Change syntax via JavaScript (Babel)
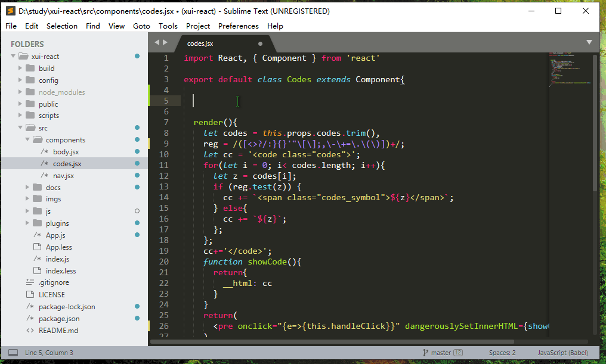 click(562, 353)
